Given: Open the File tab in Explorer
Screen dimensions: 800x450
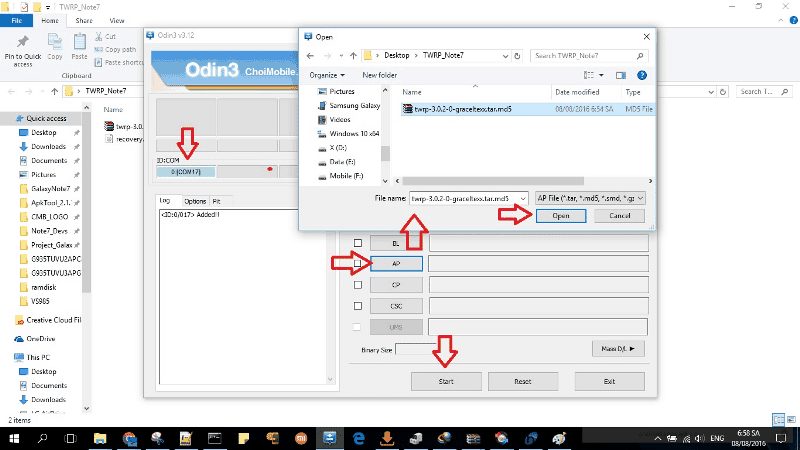Looking at the screenshot, I should pyautogui.click(x=16, y=20).
